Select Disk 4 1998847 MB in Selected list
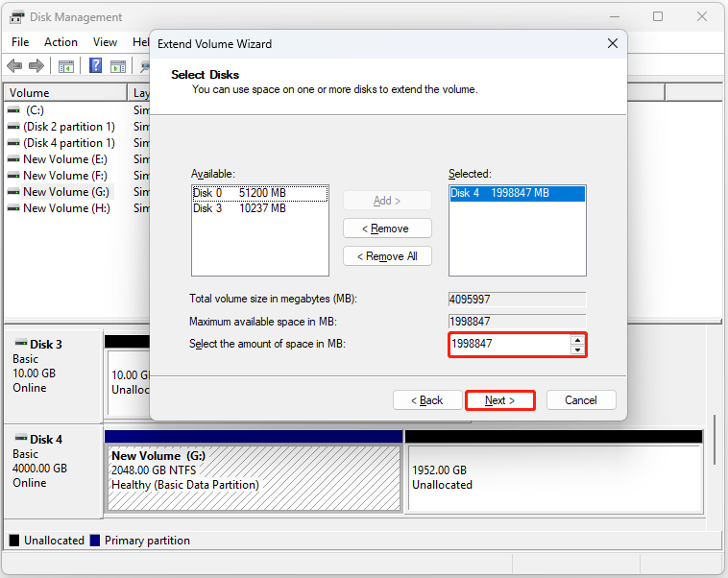This screenshot has height=578, width=728. coord(518,193)
